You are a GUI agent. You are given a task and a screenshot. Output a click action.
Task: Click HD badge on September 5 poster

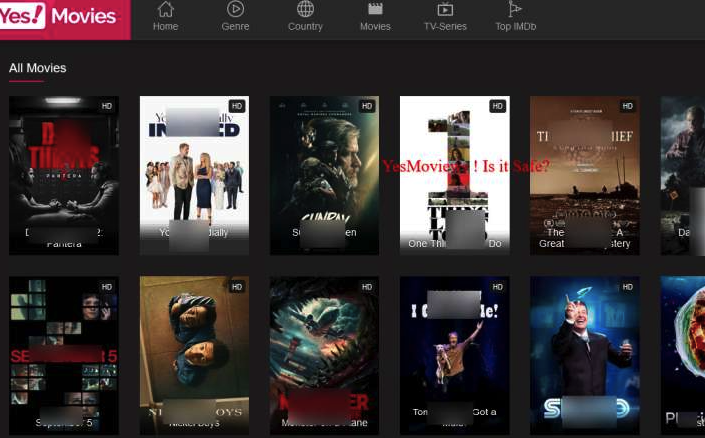click(107, 287)
